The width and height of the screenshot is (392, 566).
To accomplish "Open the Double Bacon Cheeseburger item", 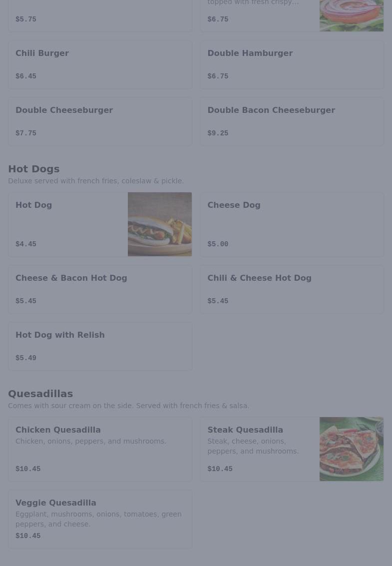I will click(x=292, y=122).
